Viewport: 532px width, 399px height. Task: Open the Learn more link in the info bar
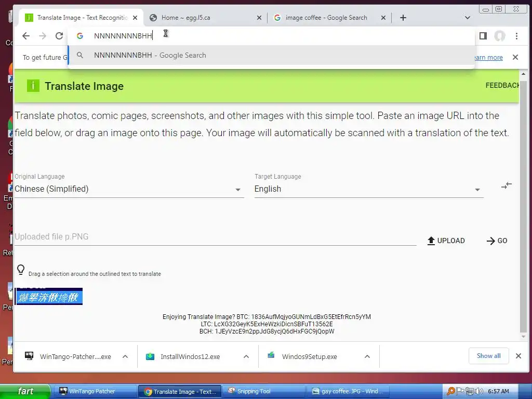pos(488,57)
